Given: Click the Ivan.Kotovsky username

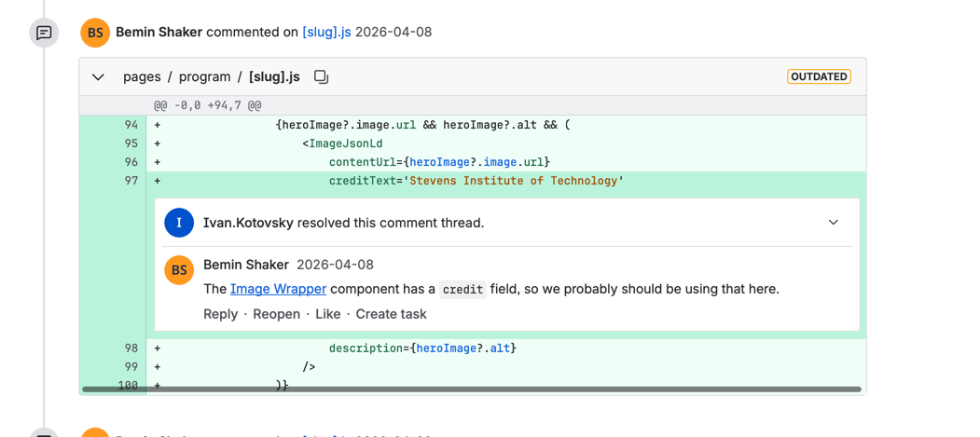Looking at the screenshot, I should click(248, 223).
